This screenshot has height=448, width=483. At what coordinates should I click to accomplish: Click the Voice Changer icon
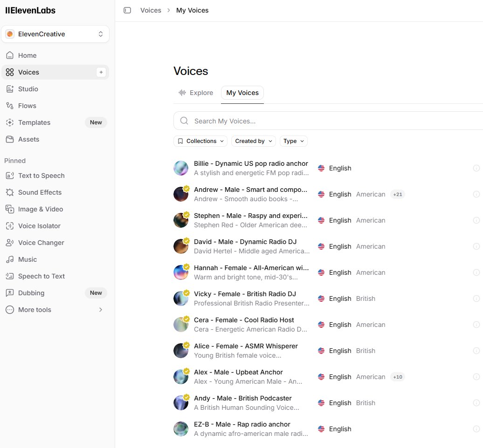[x=10, y=243]
